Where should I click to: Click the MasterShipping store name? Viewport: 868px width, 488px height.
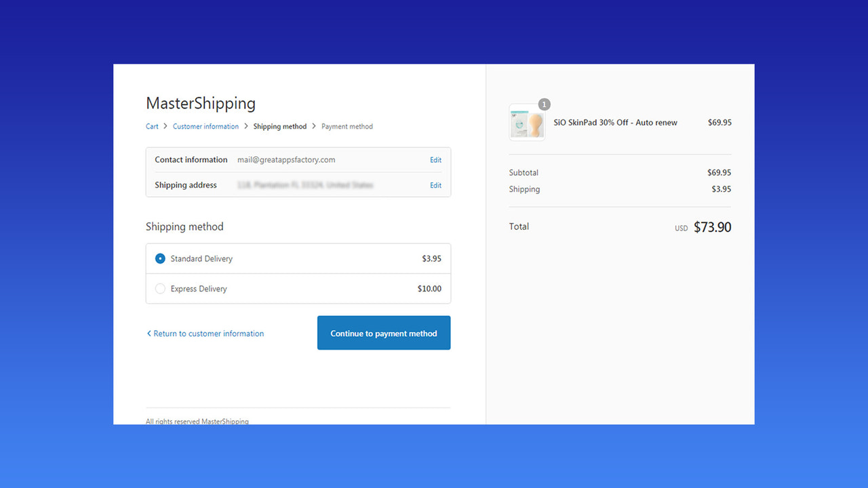tap(200, 103)
